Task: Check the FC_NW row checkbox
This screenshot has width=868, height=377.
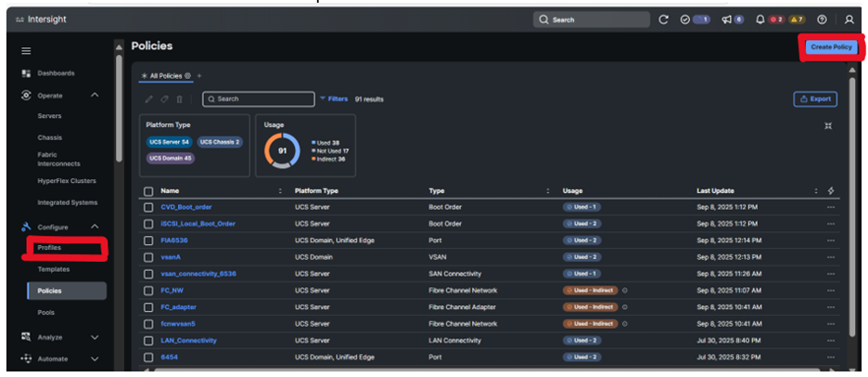Action: tap(148, 291)
